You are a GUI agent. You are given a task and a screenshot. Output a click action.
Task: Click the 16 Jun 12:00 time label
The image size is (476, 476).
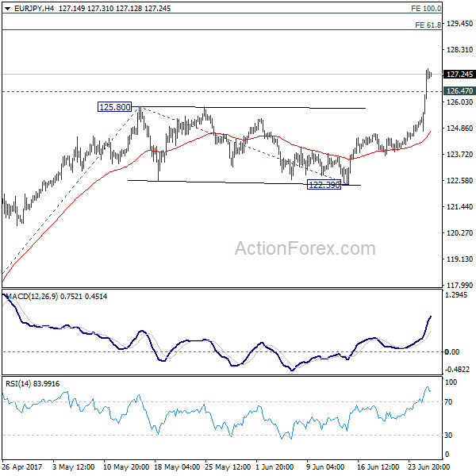tap(378, 466)
